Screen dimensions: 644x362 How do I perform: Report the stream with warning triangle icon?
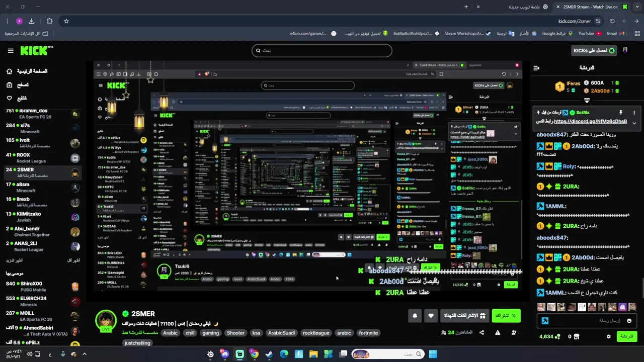coord(498,332)
